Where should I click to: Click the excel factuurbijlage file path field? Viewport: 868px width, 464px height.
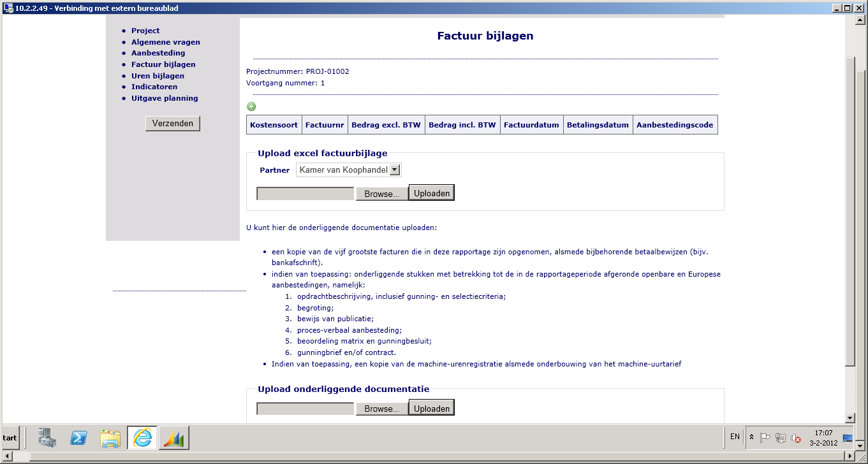point(305,194)
